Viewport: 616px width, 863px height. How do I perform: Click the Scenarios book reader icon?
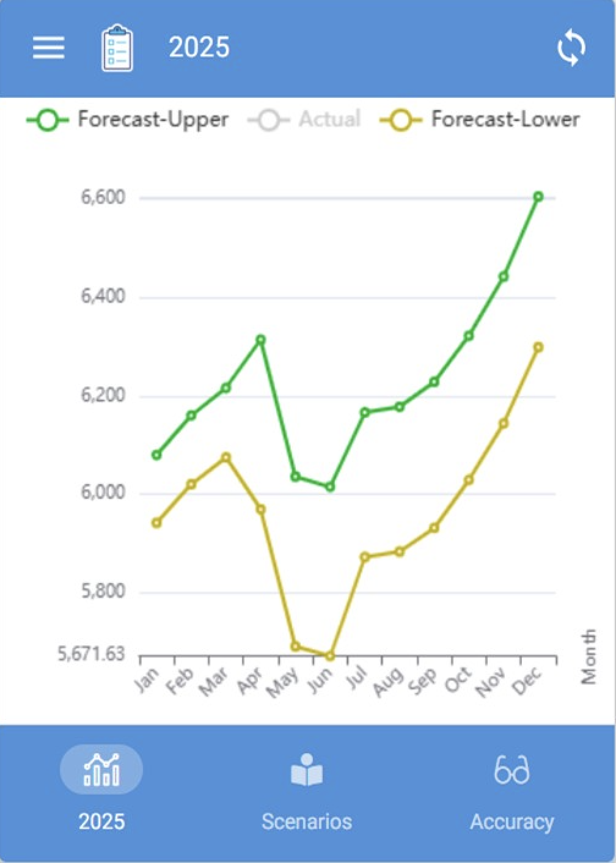click(307, 769)
